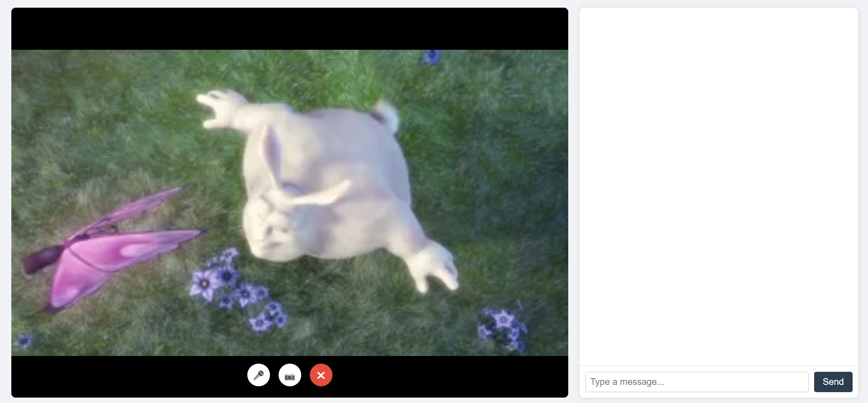Send the chat message
The height and width of the screenshot is (403, 868).
pyautogui.click(x=833, y=382)
